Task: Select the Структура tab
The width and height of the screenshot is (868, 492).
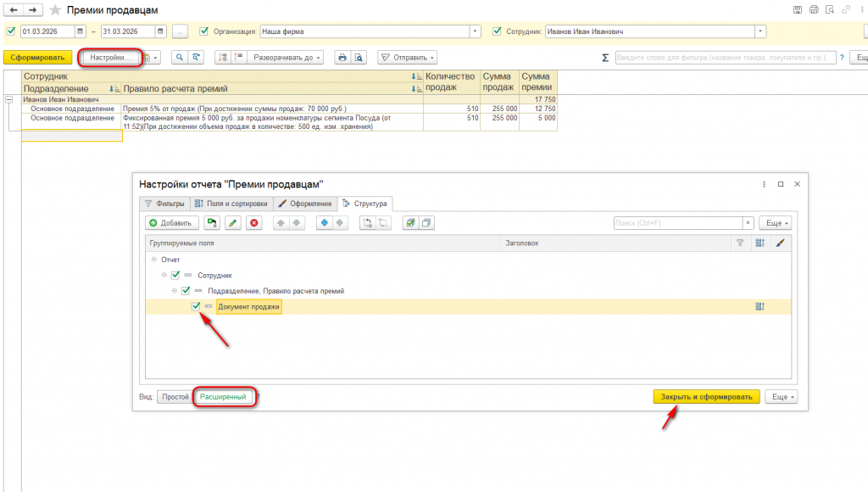Action: [364, 204]
